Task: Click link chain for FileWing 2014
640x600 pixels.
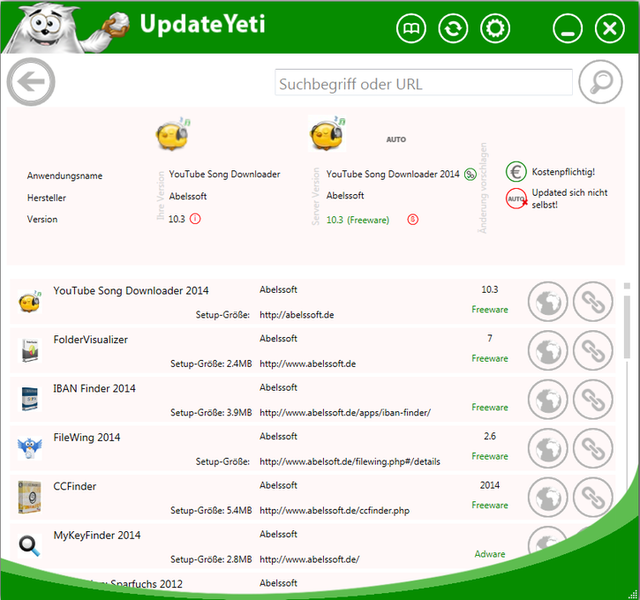Action: coord(593,449)
